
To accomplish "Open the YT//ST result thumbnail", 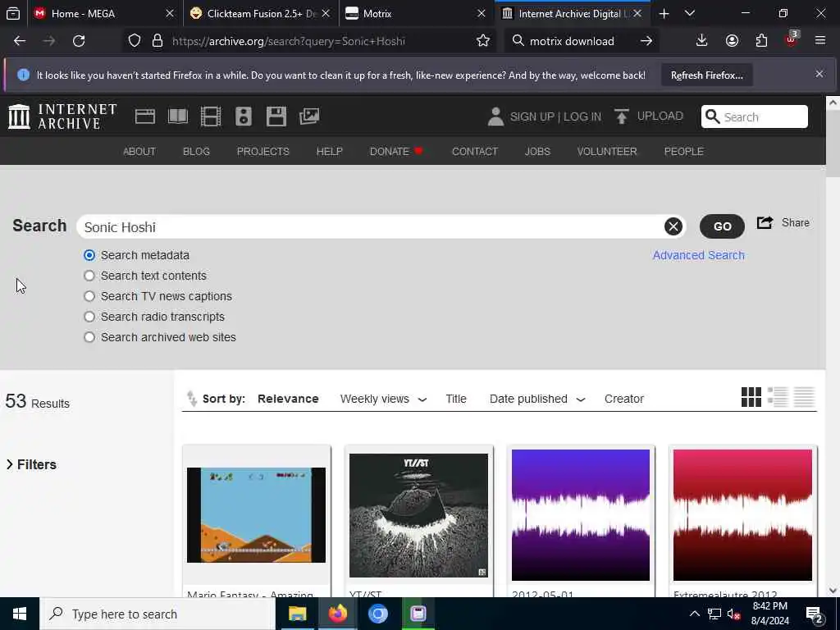I will tap(418, 515).
